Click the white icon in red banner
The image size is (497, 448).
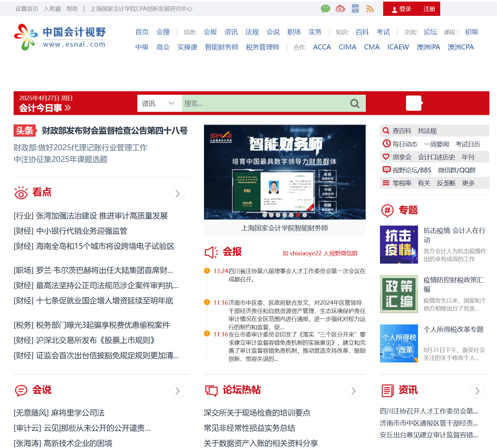pos(414,103)
